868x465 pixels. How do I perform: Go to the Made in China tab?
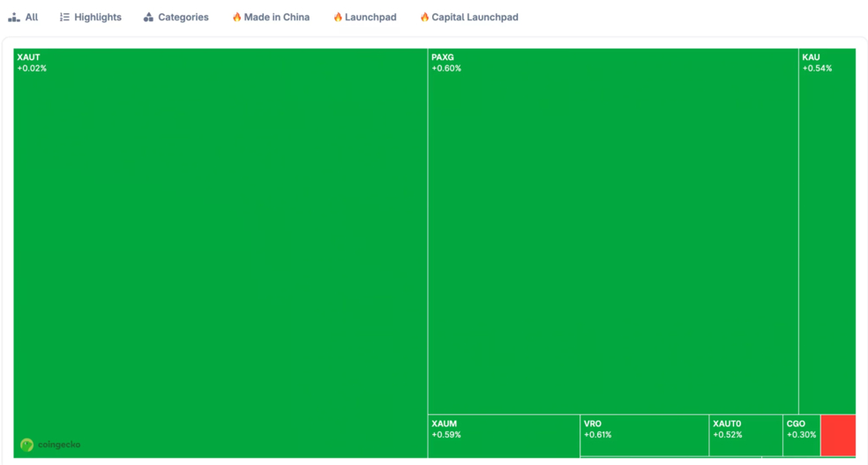pyautogui.click(x=276, y=18)
